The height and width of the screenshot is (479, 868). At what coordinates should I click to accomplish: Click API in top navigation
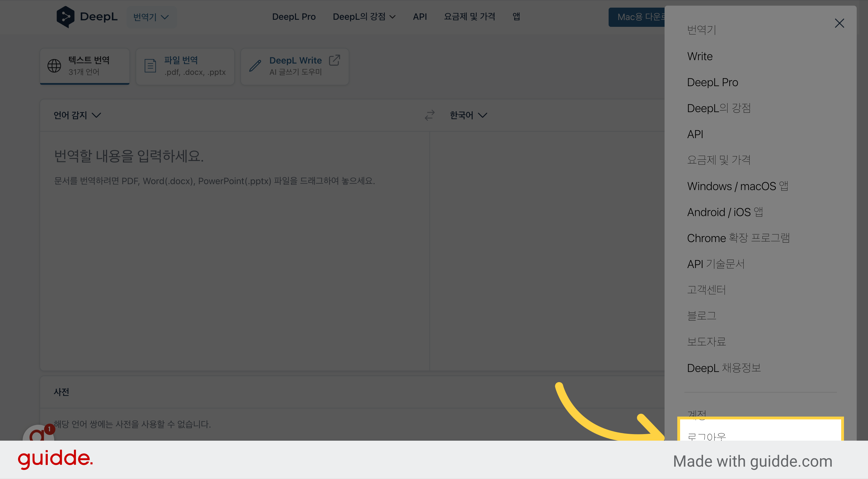[420, 16]
